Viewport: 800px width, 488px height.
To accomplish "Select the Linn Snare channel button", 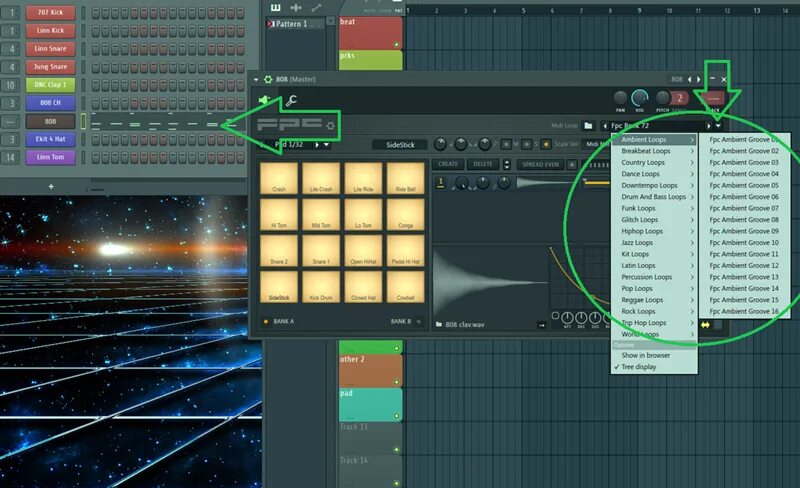I will [x=50, y=48].
